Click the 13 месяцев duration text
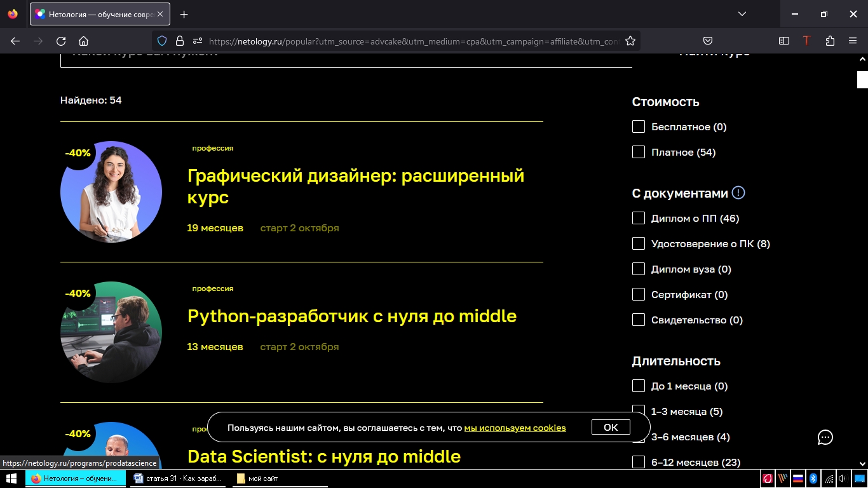Viewport: 868px width, 488px height. pos(215,346)
